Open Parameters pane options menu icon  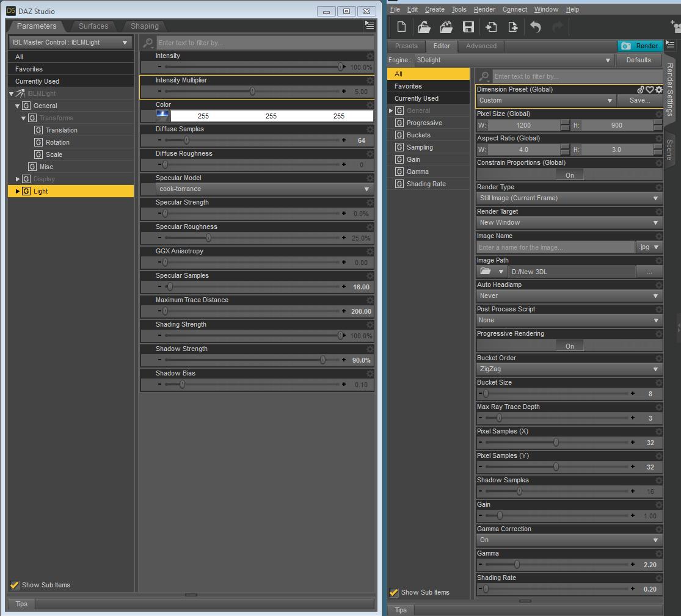point(369,25)
